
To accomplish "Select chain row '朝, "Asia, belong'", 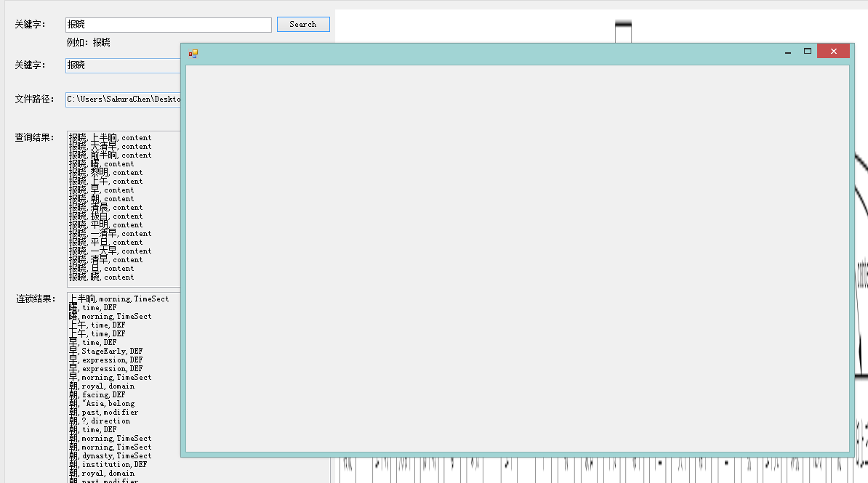I will tap(102, 404).
